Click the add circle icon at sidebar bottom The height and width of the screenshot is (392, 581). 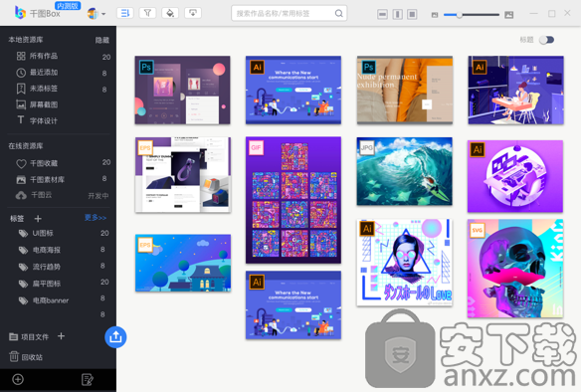click(18, 379)
